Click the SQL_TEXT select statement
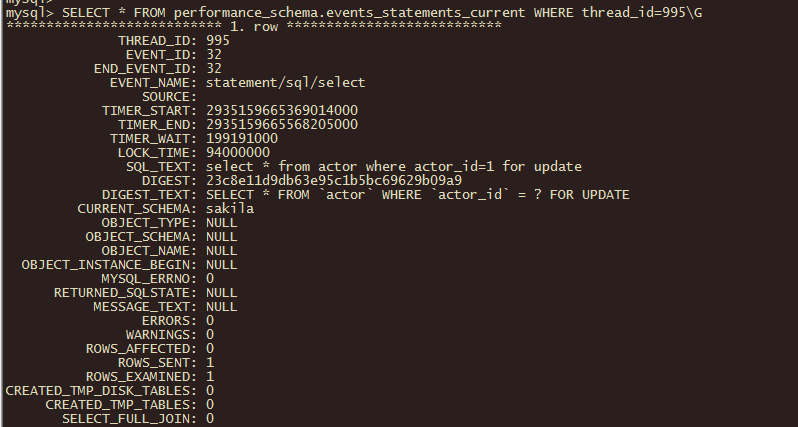The width and height of the screenshot is (798, 427). tap(393, 166)
